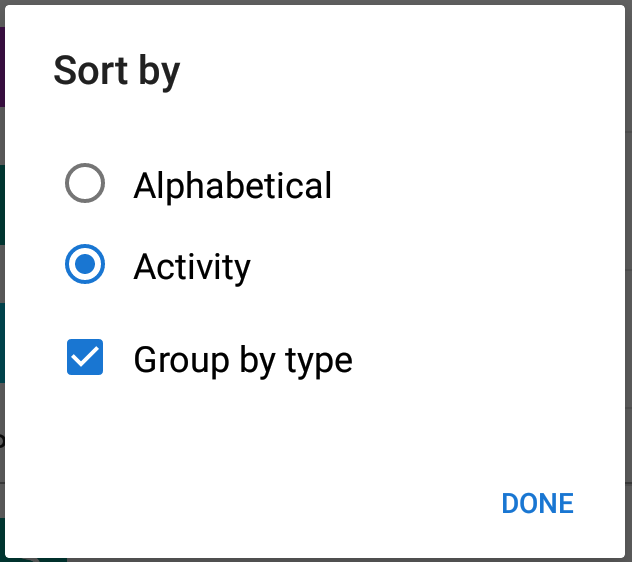Click the dark sliver at bottom-left corner
The width and height of the screenshot is (632, 562).
3,540
